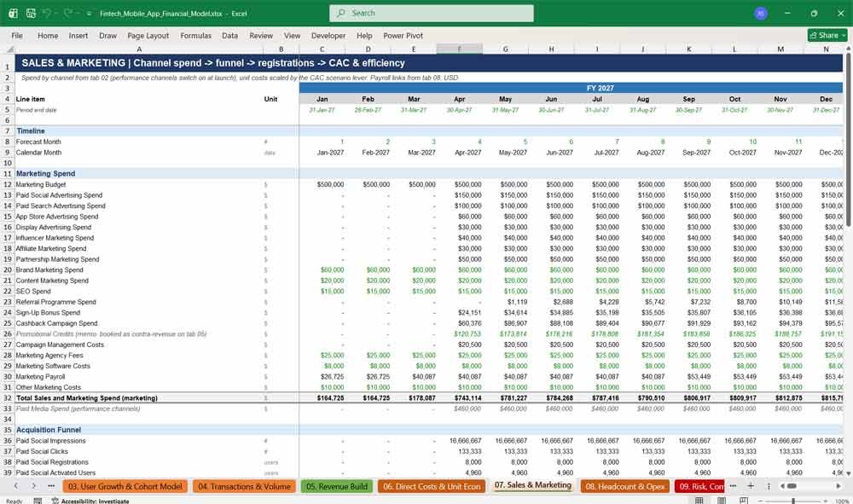Select the Marketing Payroll row label
The width and height of the screenshot is (853, 504).
40,376
